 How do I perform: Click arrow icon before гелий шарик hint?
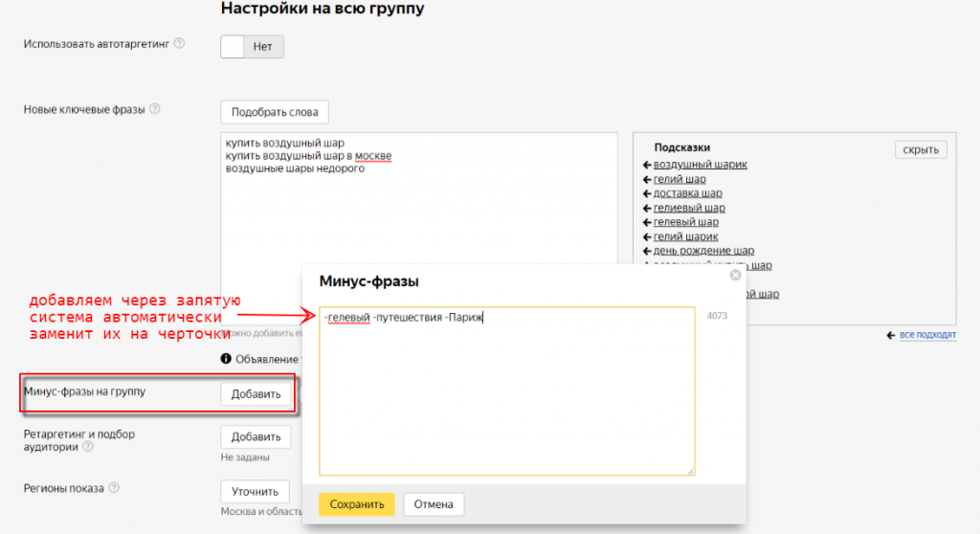click(x=647, y=236)
